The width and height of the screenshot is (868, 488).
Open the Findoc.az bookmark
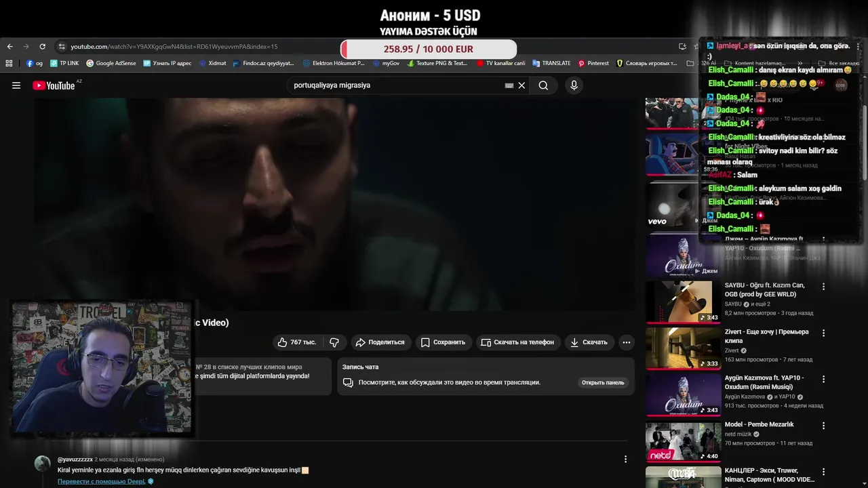(264, 63)
